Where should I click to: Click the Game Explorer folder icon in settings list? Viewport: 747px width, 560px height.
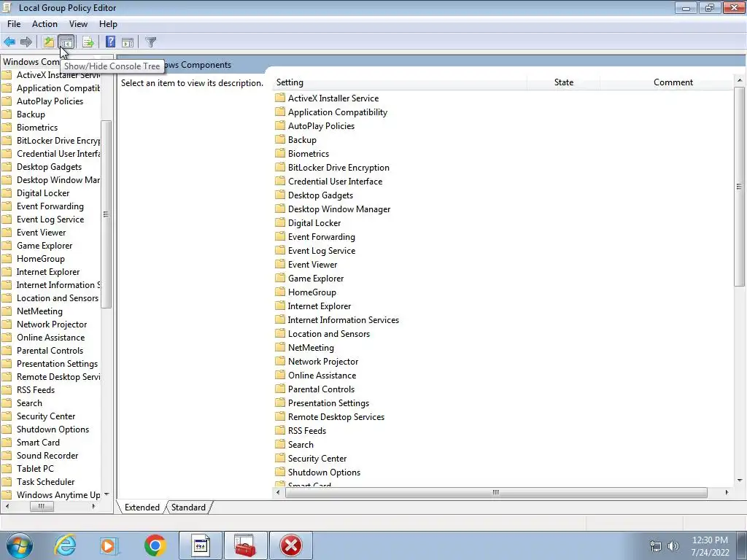[x=280, y=278]
